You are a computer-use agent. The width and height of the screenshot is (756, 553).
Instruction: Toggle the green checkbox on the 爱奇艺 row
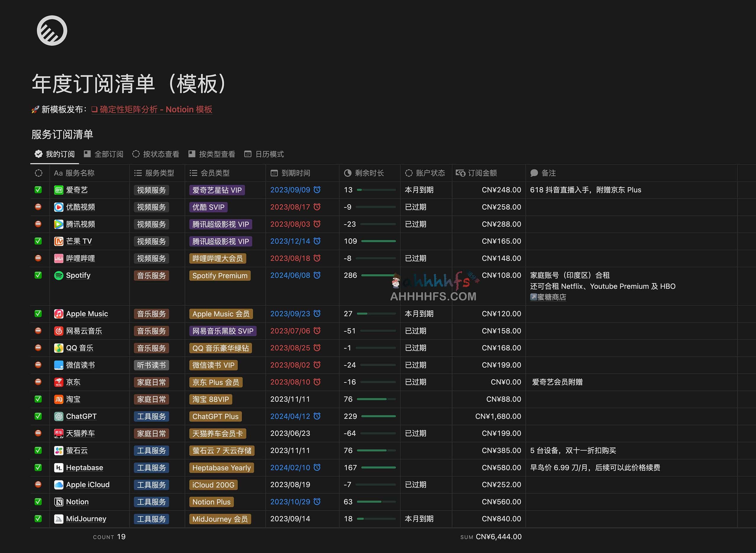pyautogui.click(x=38, y=190)
